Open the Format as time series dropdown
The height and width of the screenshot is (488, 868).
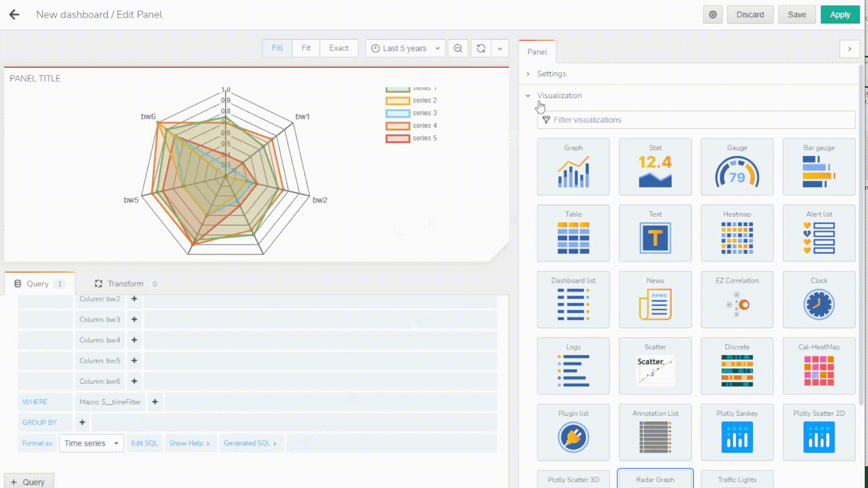90,443
